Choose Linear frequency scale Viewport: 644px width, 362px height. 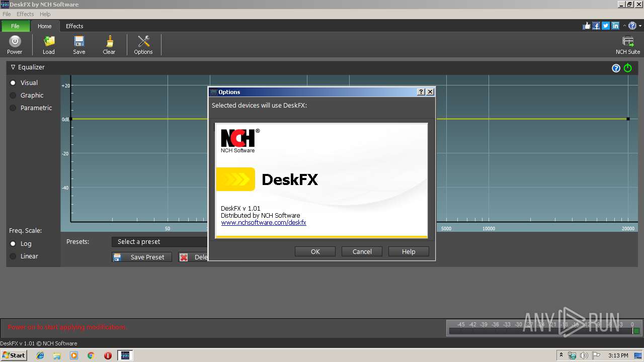pos(24,256)
